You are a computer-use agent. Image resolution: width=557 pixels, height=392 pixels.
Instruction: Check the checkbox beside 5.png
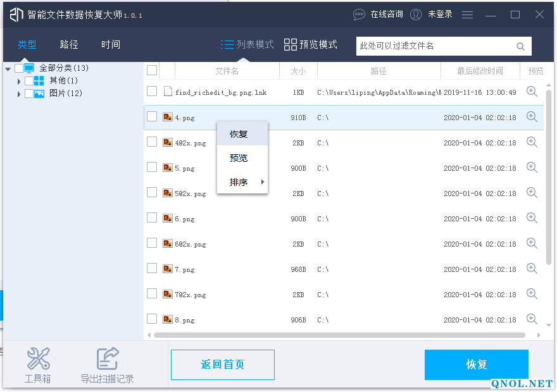(151, 167)
